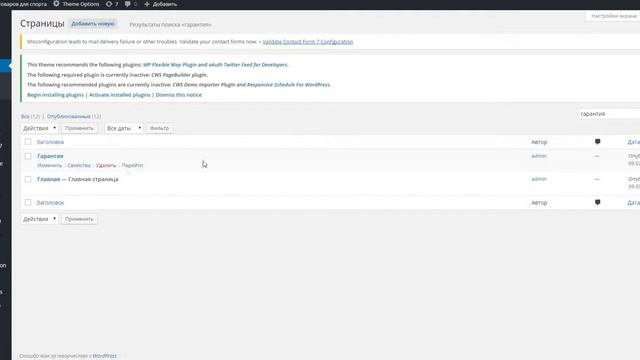Viewport: 640px width, 360px height.
Task: Open the CWS Demo Importer Plugin link
Action: pos(204,85)
